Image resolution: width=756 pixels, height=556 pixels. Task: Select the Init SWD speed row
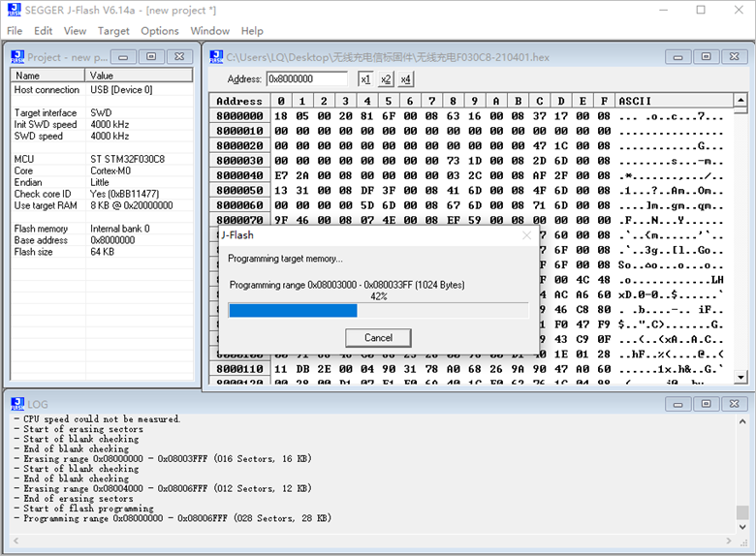(x=102, y=124)
